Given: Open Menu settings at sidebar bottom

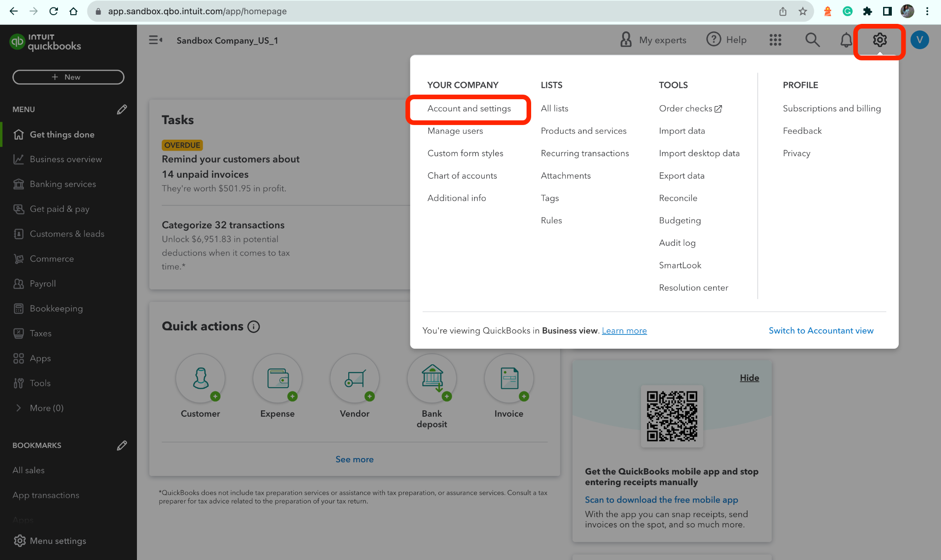Looking at the screenshot, I should coord(50,541).
